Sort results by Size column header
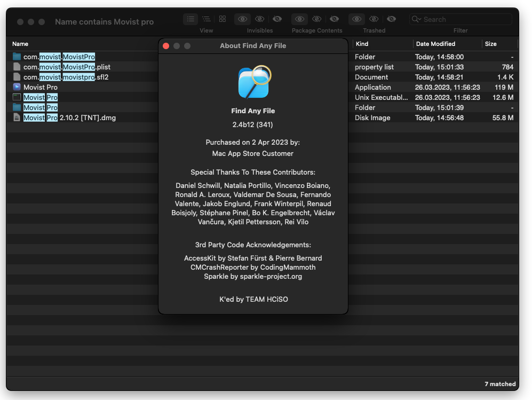Image resolution: width=532 pixels, height=400 pixels. point(490,44)
